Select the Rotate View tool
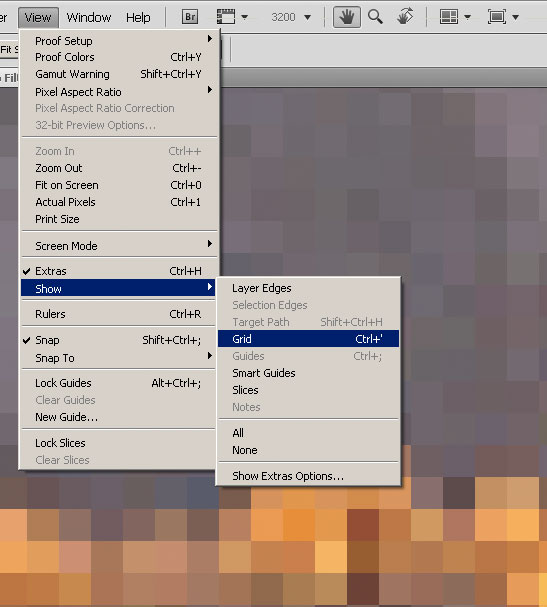This screenshot has height=607, width=547. [405, 17]
